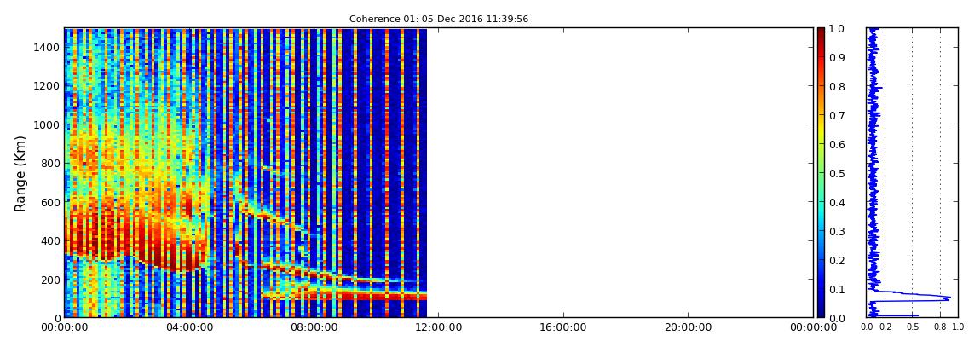Select the 1000 Range axis tick label
The width and height of the screenshot is (980, 347).
[x=46, y=125]
